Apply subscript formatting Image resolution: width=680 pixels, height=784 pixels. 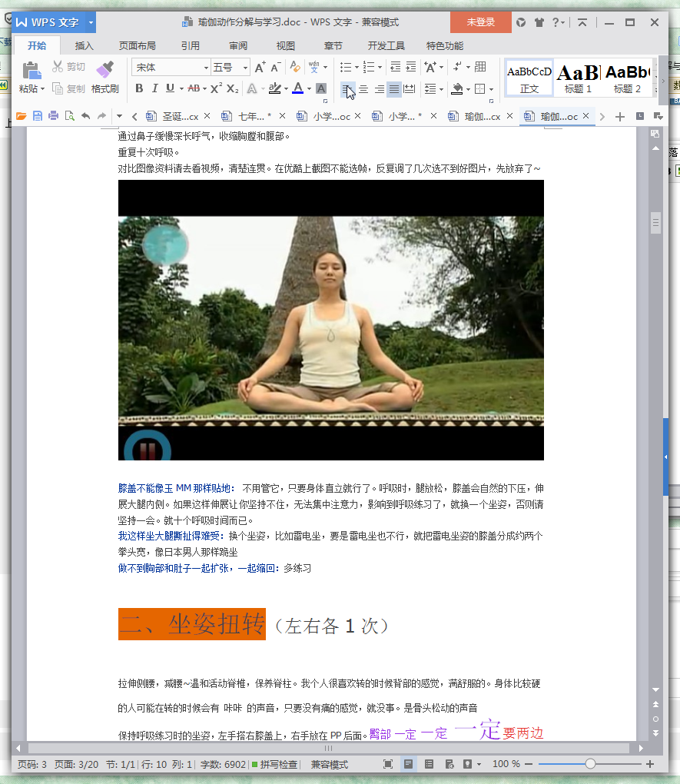click(x=232, y=88)
